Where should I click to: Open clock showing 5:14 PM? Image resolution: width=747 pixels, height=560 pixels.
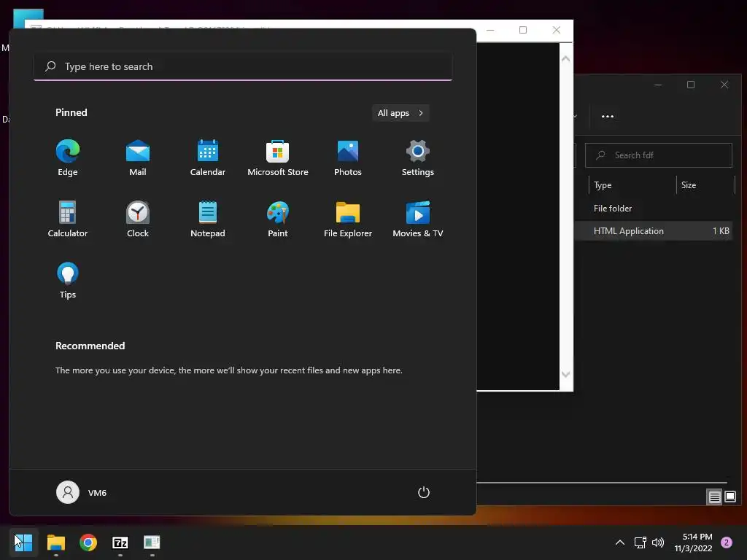(x=693, y=542)
